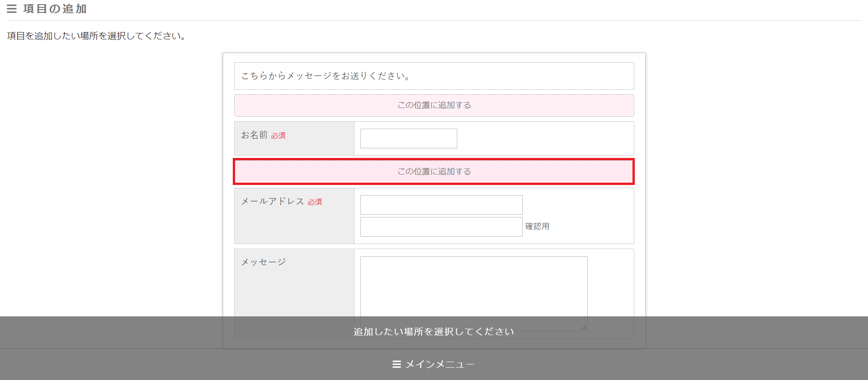This screenshot has width=868, height=380.
Task: Click the 項目を追加したい場所を選択してください instruction text
Action: tap(96, 36)
